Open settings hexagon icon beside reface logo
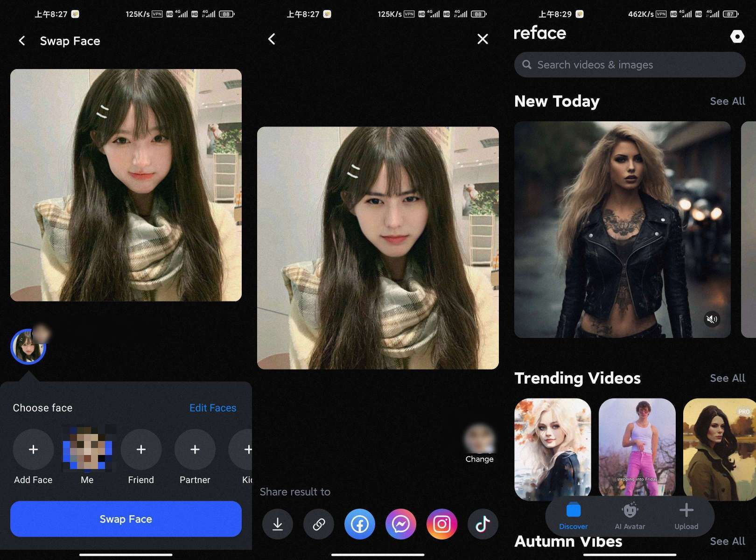Viewport: 756px width, 560px height. 737,36
